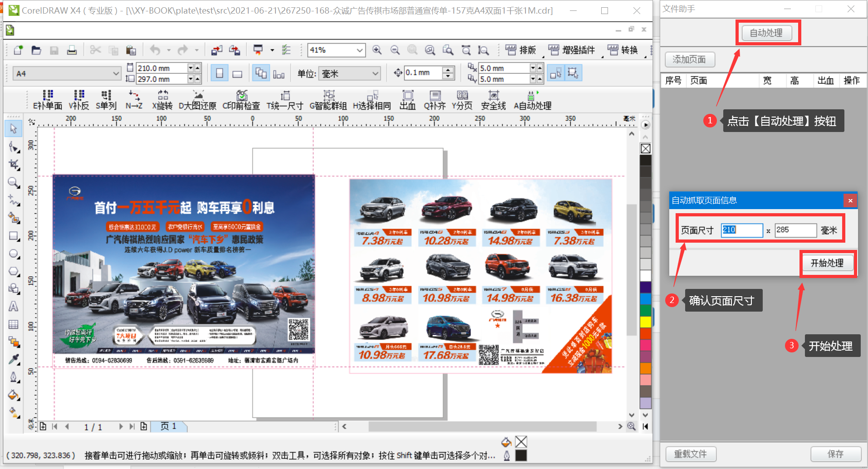This screenshot has height=469, width=868.
Task: Open the 单位 毫米 units dropdown
Action: pos(375,73)
